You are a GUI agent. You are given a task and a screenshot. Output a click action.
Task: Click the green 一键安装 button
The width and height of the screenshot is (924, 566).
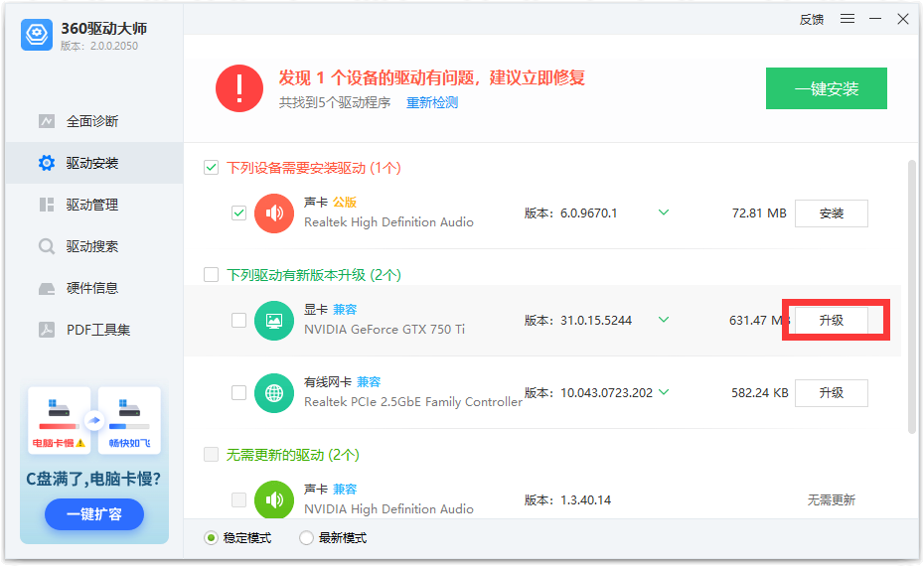coord(827,88)
